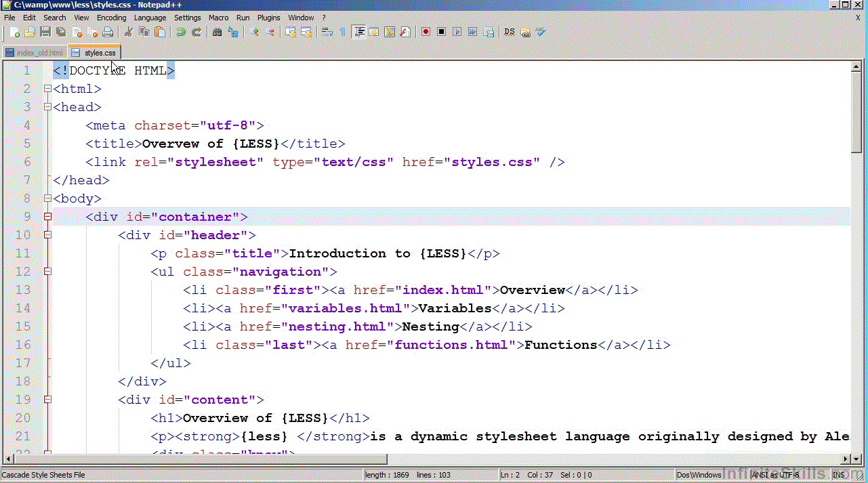This screenshot has height=483, width=868.
Task: Toggle synchronized horizontal scrolling icon
Action: [306, 32]
